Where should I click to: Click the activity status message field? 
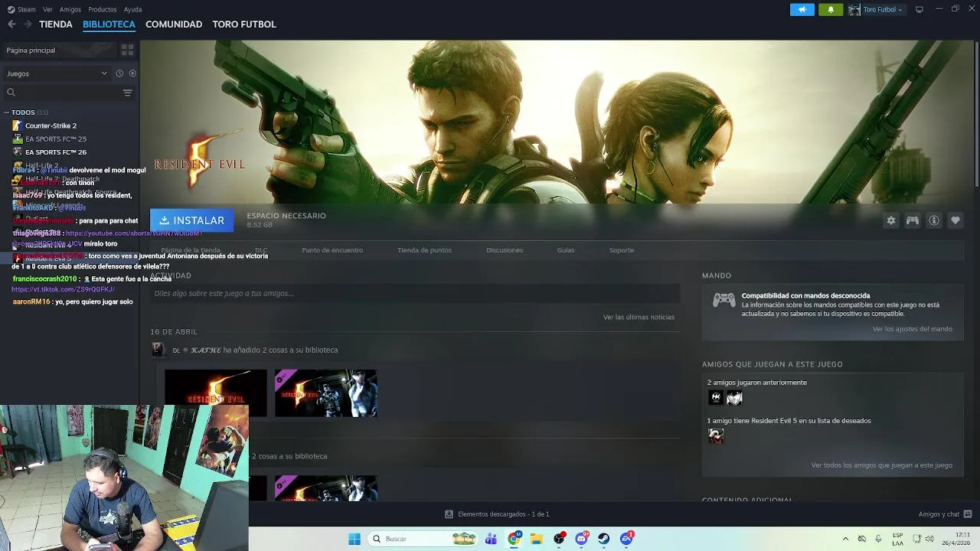pyautogui.click(x=415, y=293)
